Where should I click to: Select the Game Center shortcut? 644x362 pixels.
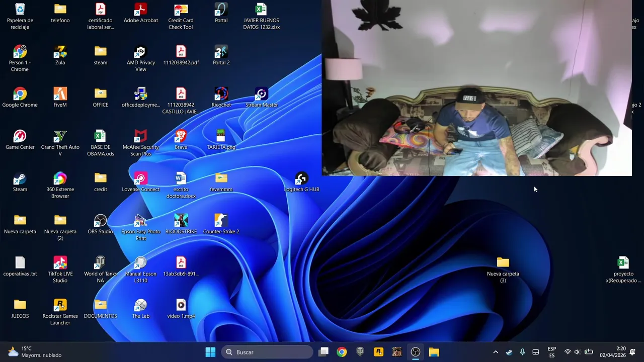click(20, 140)
